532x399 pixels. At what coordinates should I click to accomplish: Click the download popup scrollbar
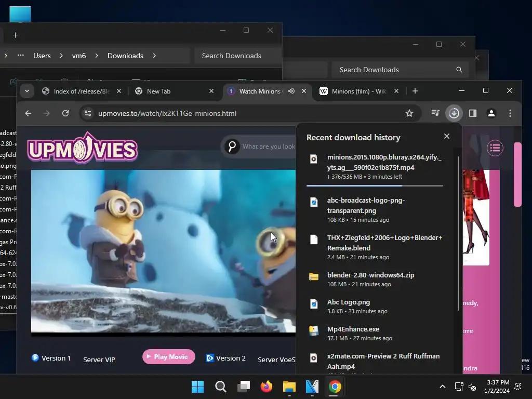pyautogui.click(x=458, y=233)
